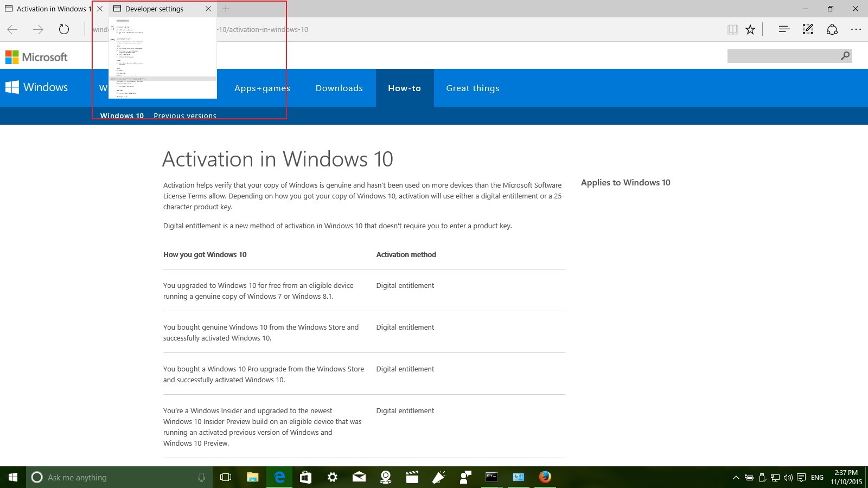Open a new tab with plus button
Viewport: 868px width, 488px height.
click(x=226, y=9)
